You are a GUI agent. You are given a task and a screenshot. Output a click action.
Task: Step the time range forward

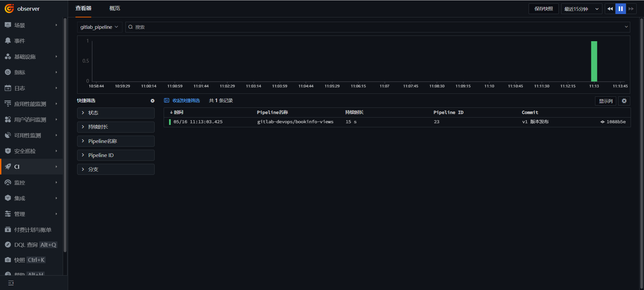pyautogui.click(x=631, y=9)
